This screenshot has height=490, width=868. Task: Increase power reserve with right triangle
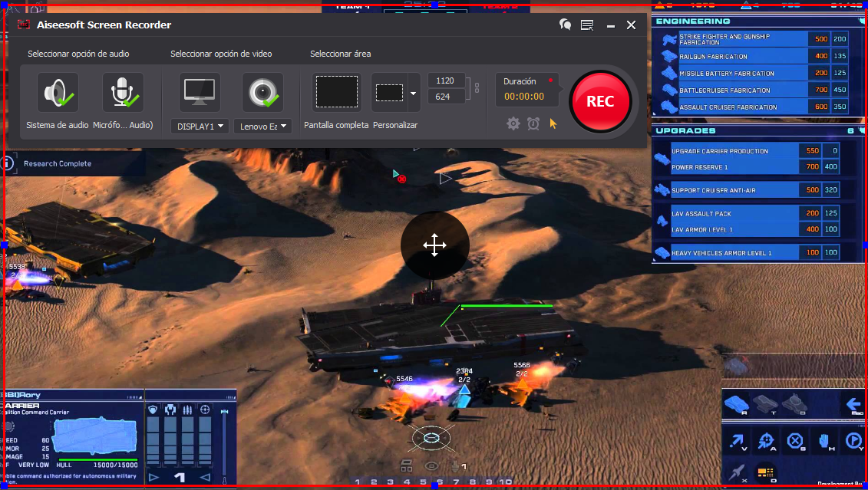[x=154, y=477]
